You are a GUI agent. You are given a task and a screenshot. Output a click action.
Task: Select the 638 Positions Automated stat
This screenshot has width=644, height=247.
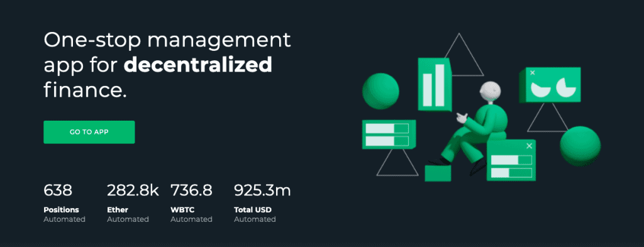coord(65,203)
